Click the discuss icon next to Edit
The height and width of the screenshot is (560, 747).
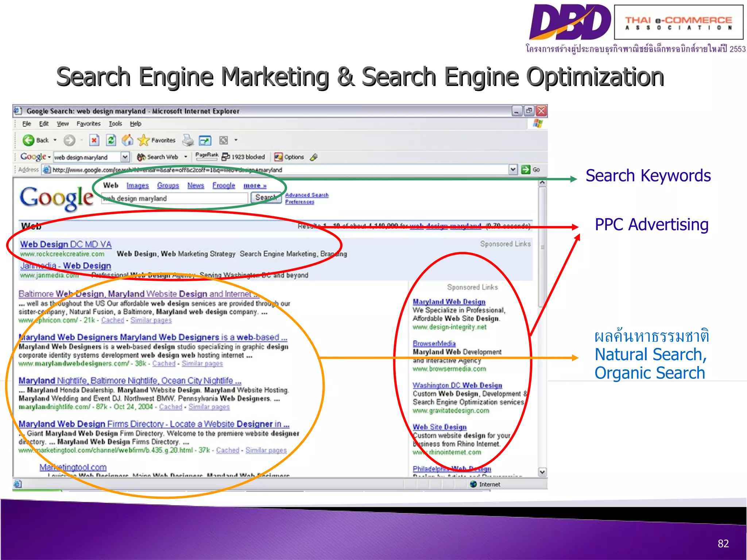point(224,140)
